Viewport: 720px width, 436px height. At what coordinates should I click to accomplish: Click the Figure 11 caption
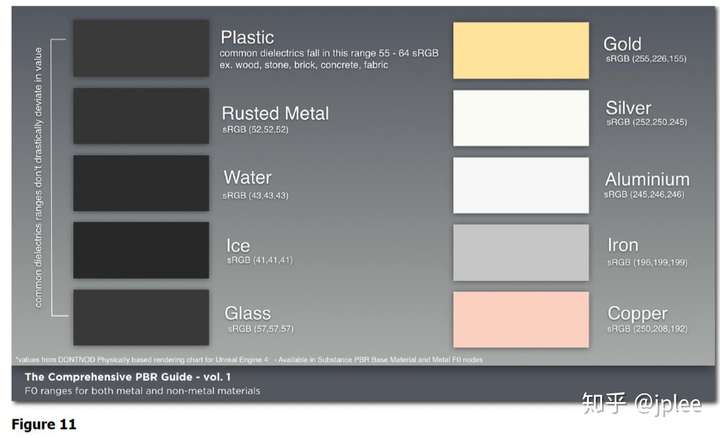pyautogui.click(x=44, y=424)
